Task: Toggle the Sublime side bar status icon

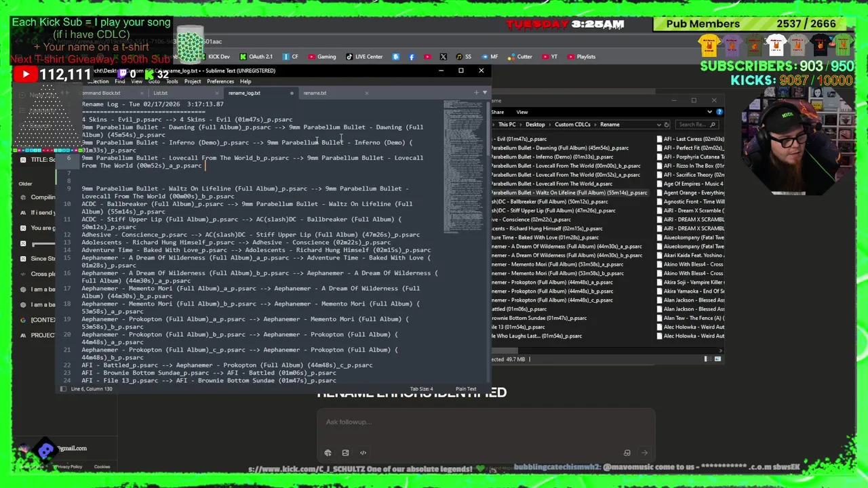Action: tap(63, 389)
